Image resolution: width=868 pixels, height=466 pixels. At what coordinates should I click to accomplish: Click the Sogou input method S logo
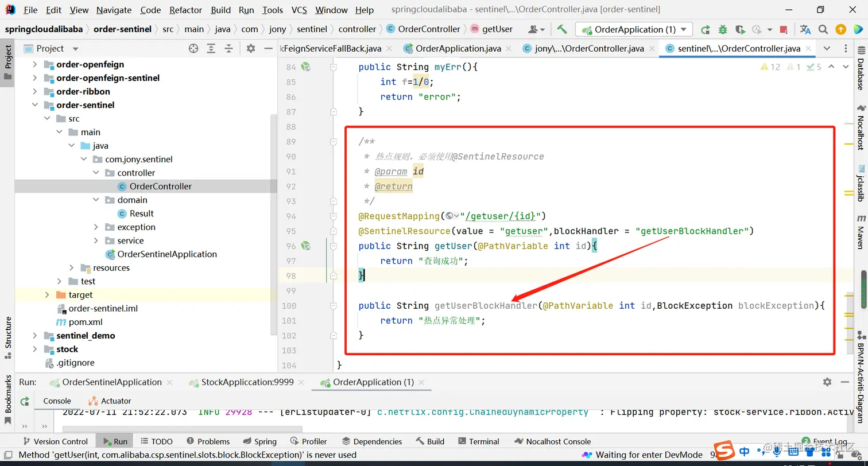(x=724, y=451)
